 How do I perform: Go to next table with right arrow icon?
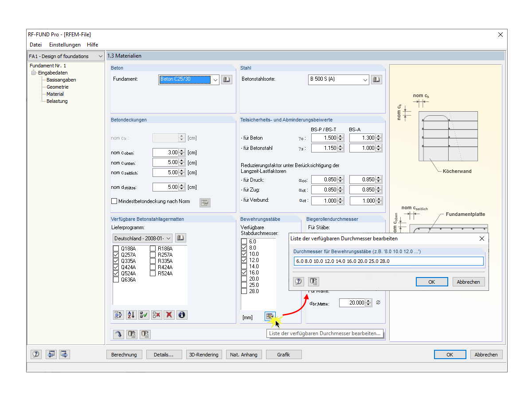coord(64,354)
